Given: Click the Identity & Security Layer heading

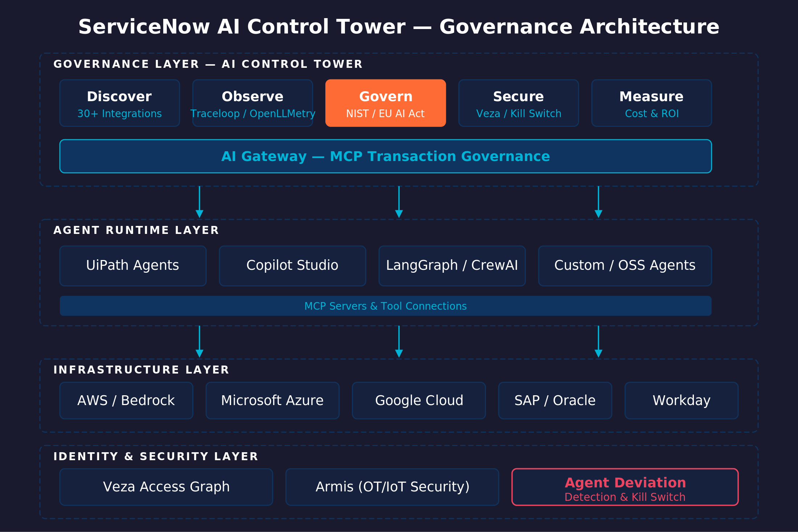Looking at the screenshot, I should [x=156, y=456].
